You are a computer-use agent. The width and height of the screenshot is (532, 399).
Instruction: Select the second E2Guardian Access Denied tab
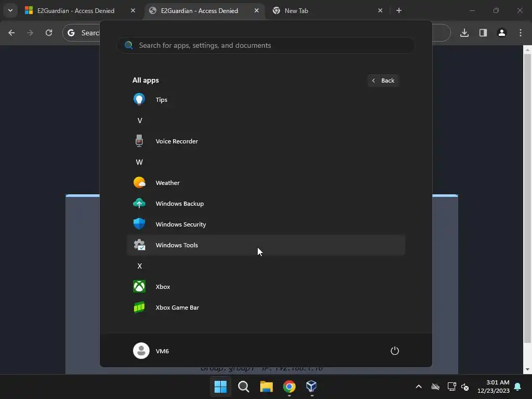pos(204,10)
